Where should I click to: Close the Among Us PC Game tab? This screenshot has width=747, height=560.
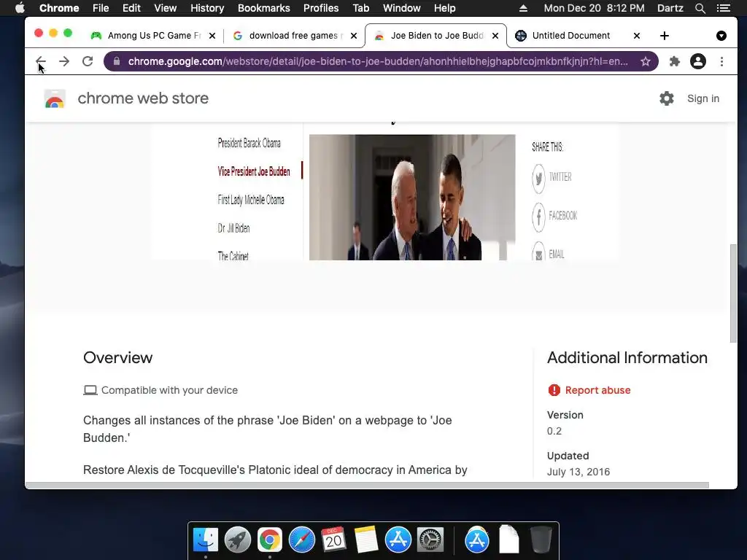point(212,36)
